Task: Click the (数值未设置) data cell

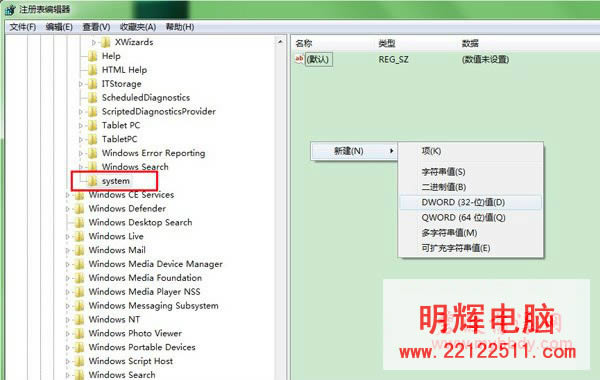Action: (485, 59)
